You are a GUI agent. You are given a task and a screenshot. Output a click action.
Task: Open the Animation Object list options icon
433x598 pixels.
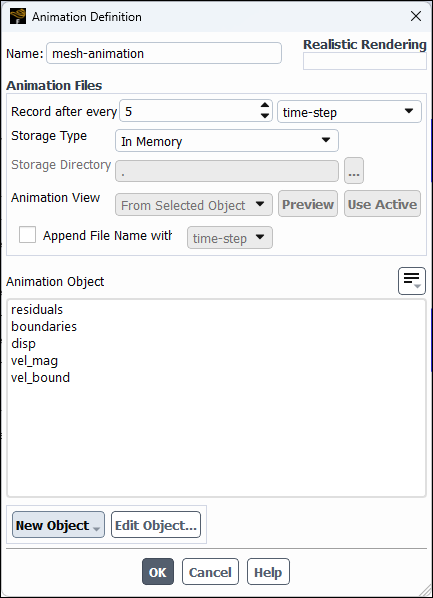[x=412, y=281]
